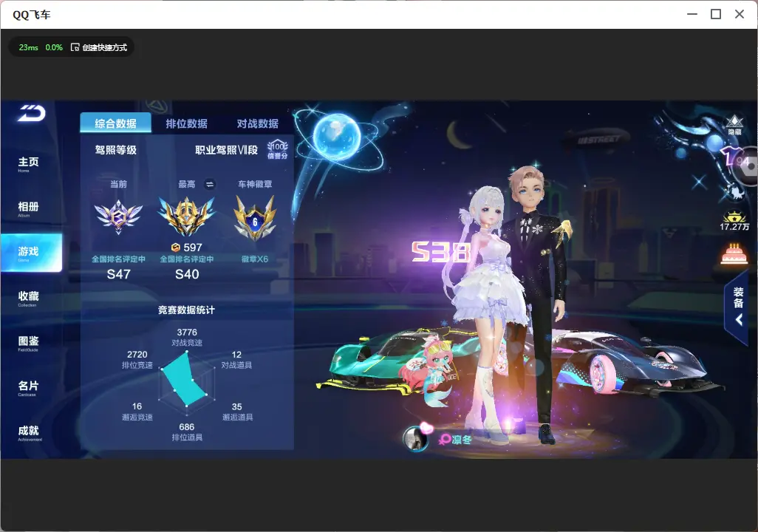758x532 pixels.
Task: Click the player name 凛冬
Action: [462, 440]
